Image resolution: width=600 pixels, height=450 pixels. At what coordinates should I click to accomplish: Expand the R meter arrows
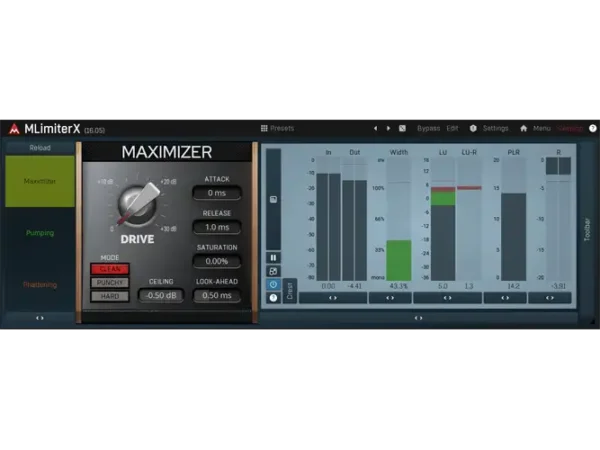pyautogui.click(x=550, y=298)
